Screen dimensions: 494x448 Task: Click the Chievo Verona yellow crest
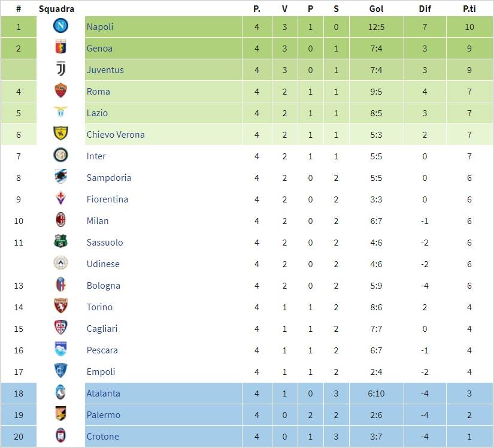pyautogui.click(x=60, y=134)
